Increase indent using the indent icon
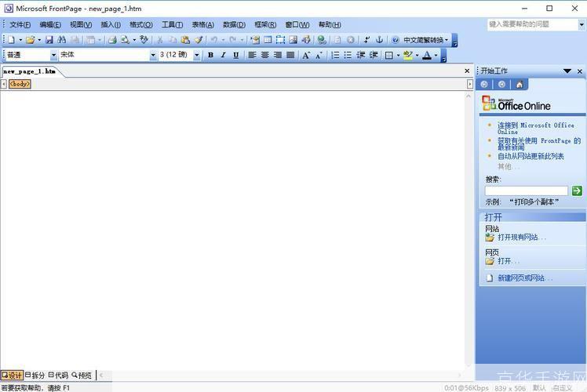The height and width of the screenshot is (392, 587). pos(374,55)
